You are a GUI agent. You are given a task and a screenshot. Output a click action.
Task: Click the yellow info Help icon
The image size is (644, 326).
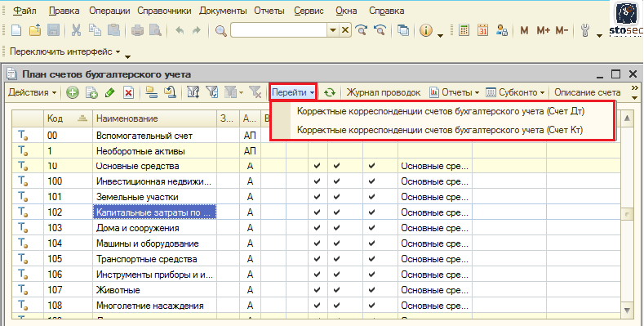426,30
